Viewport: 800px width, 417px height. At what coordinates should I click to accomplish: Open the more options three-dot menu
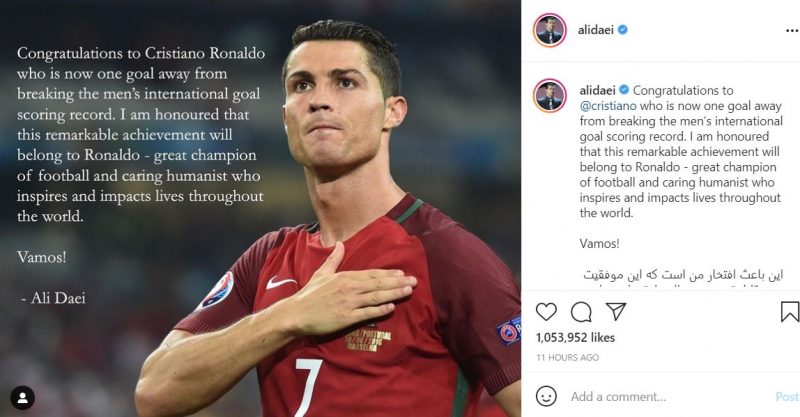pyautogui.click(x=792, y=31)
